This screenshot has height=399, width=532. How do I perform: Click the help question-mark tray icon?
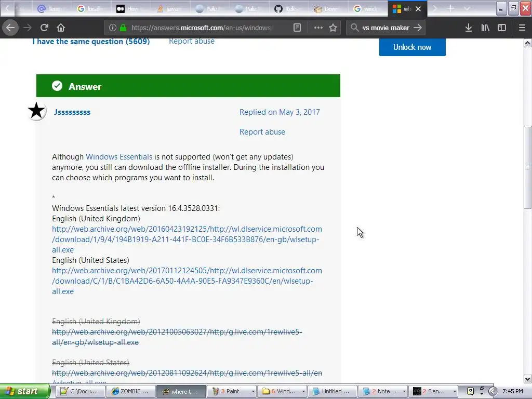(470, 391)
